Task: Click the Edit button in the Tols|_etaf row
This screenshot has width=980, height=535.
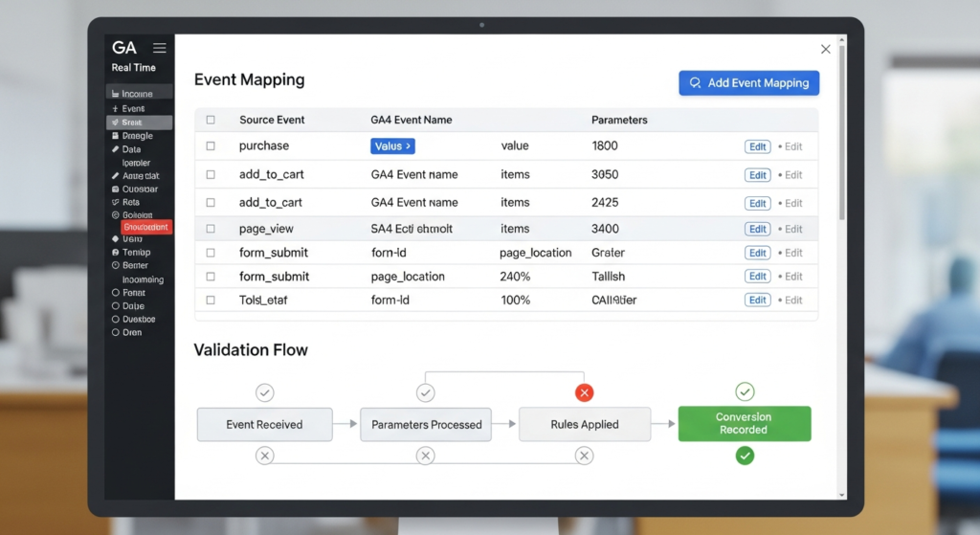Action: coord(758,300)
